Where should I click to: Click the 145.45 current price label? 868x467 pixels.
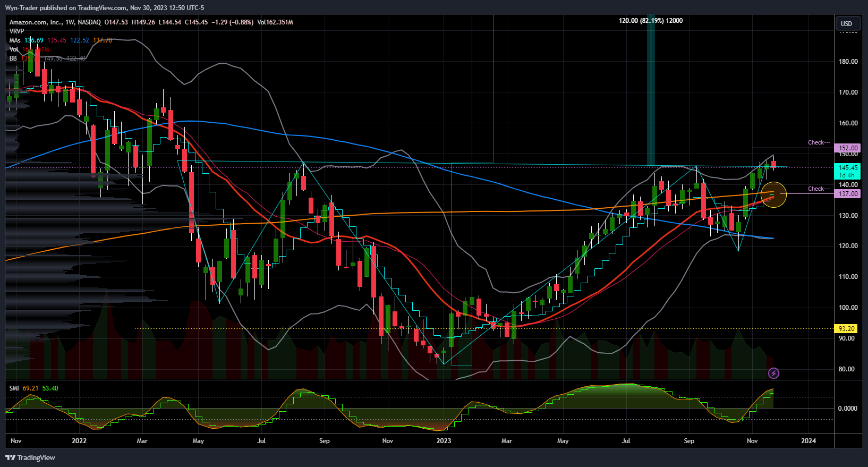tap(848, 171)
